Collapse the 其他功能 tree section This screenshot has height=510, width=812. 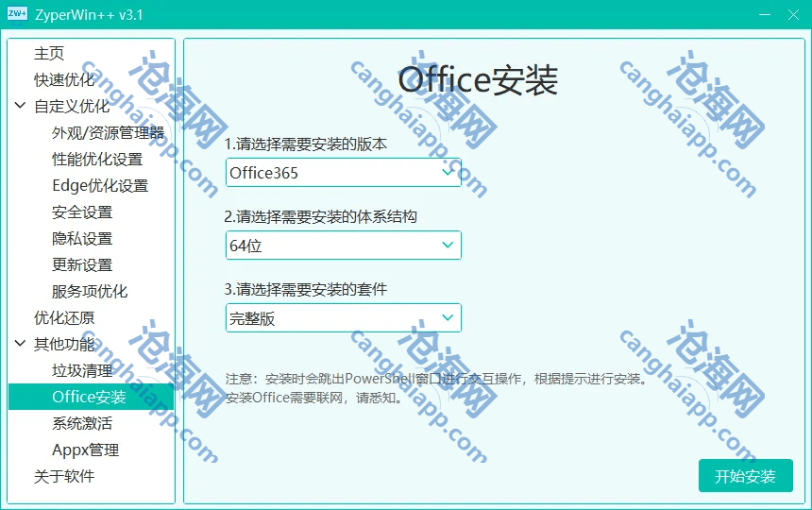pyautogui.click(x=20, y=345)
